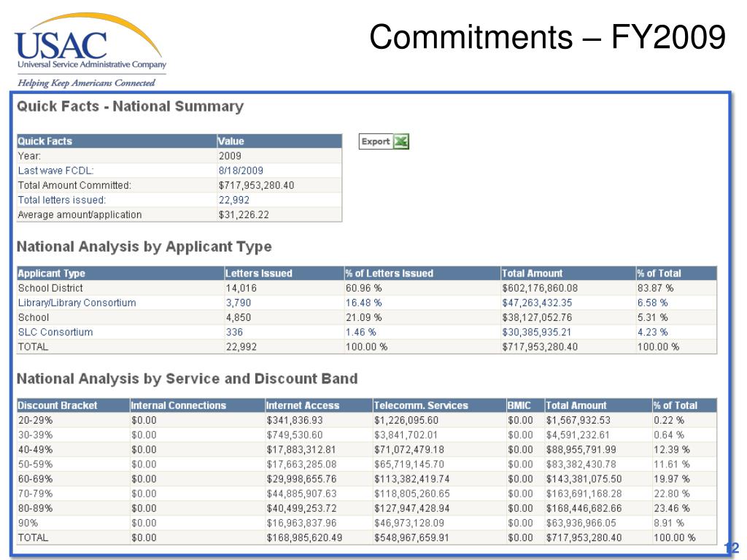
Task: Click the Internet Access column header
Action: pyautogui.click(x=319, y=405)
